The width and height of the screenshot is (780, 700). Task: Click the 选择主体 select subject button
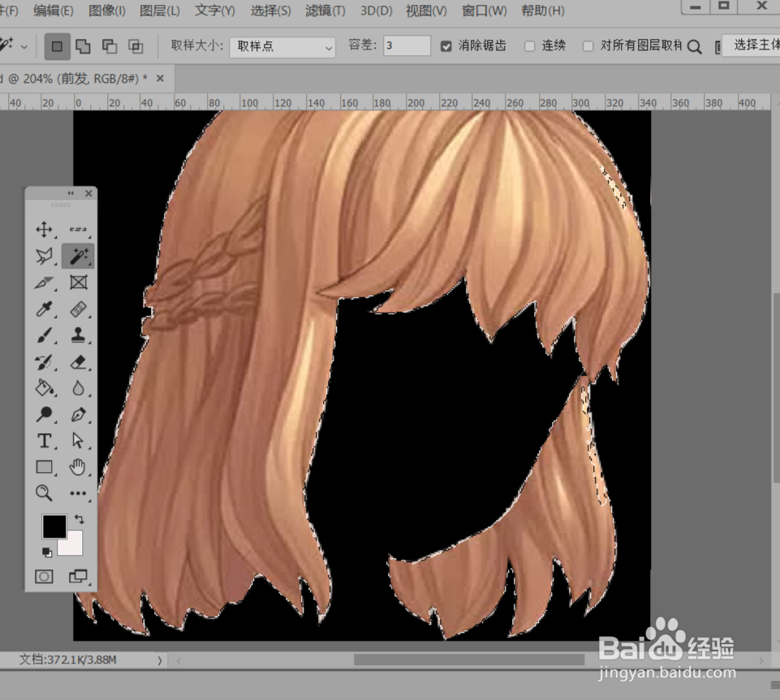click(x=752, y=45)
